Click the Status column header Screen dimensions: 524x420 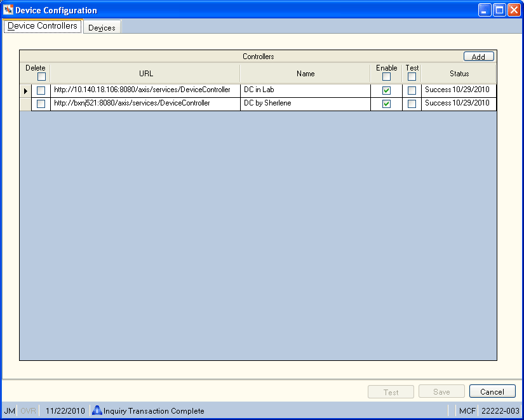click(x=459, y=73)
